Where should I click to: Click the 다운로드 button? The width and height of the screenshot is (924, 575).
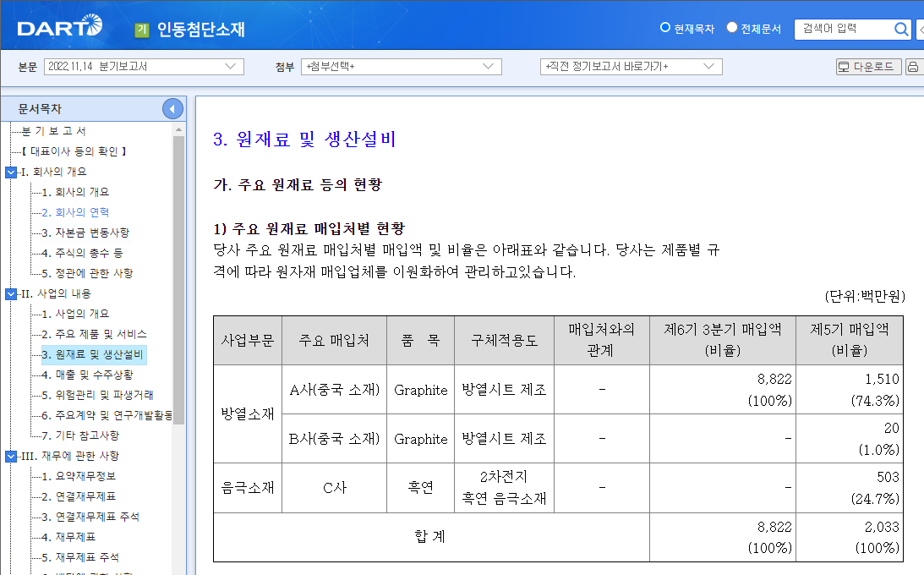[868, 66]
